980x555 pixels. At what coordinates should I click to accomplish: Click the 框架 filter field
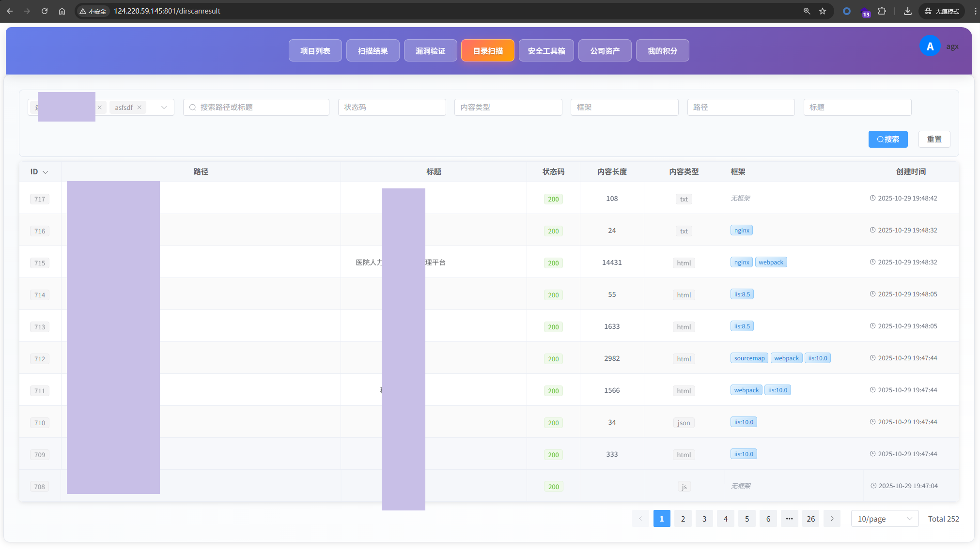click(624, 108)
